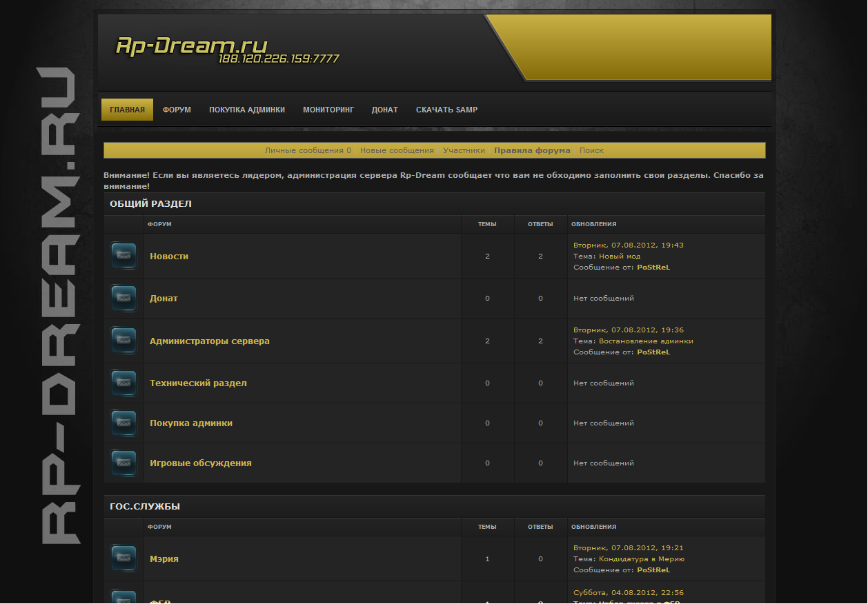The image size is (868, 604).
Task: Open the ДОНАТ navigation item
Action: pos(384,110)
